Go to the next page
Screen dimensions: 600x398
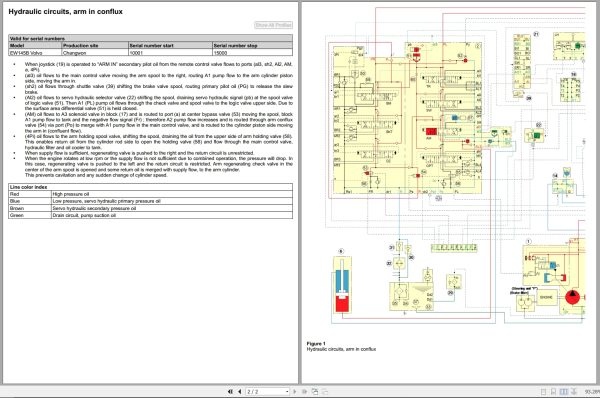tap(294, 391)
